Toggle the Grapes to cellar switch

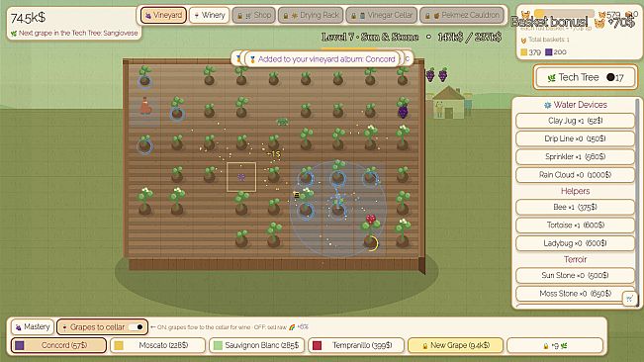[136, 327]
